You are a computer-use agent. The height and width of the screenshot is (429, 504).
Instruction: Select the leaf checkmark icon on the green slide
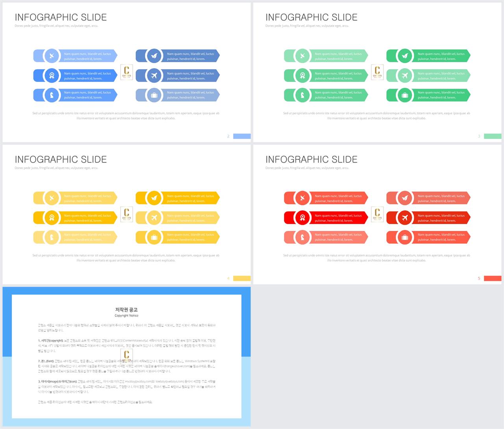405,56
